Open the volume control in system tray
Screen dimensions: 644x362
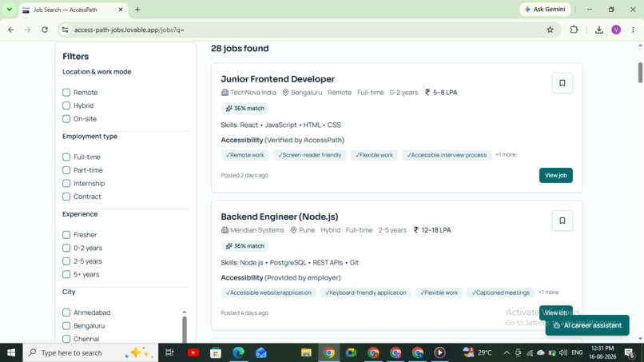coord(563,352)
